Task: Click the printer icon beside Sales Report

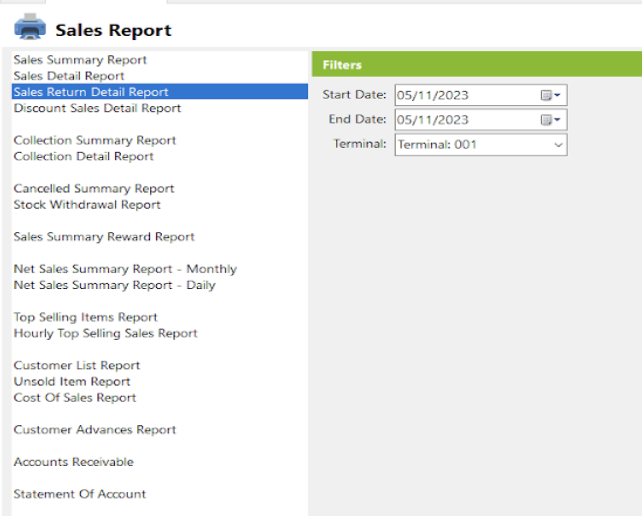Action: [x=30, y=27]
